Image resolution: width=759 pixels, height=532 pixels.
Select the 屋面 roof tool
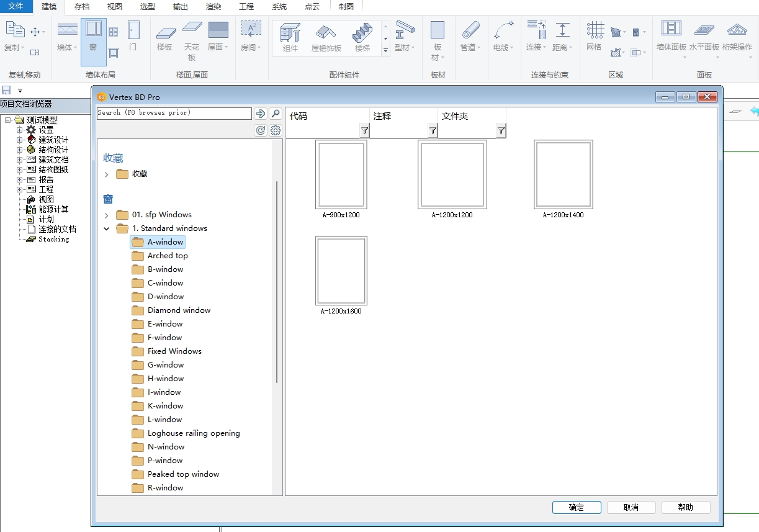(x=218, y=36)
